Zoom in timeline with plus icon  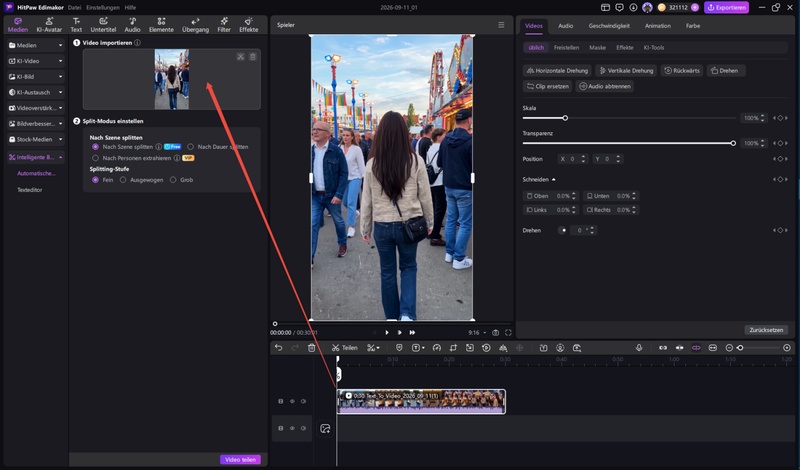tap(787, 348)
